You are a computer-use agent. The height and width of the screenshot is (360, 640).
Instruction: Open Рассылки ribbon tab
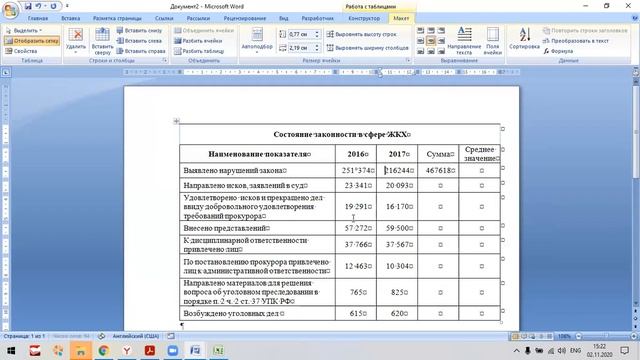click(x=198, y=18)
